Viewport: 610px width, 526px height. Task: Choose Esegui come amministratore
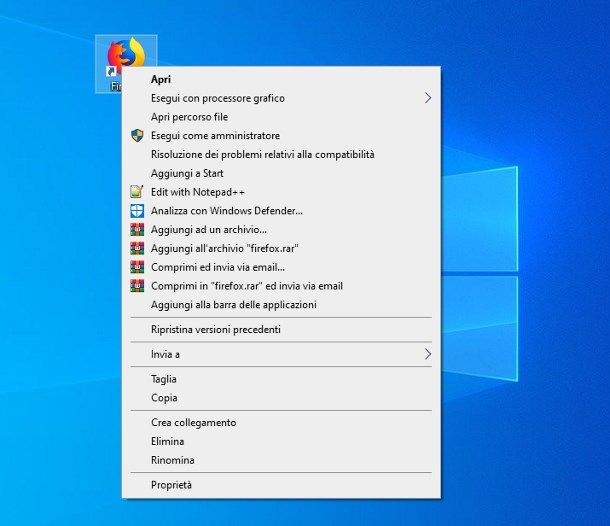(281, 135)
